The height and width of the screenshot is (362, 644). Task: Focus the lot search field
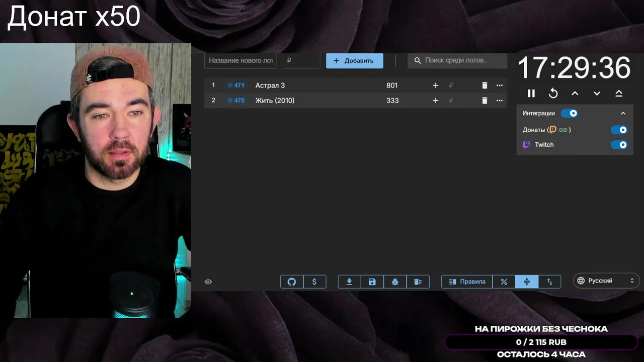point(457,60)
